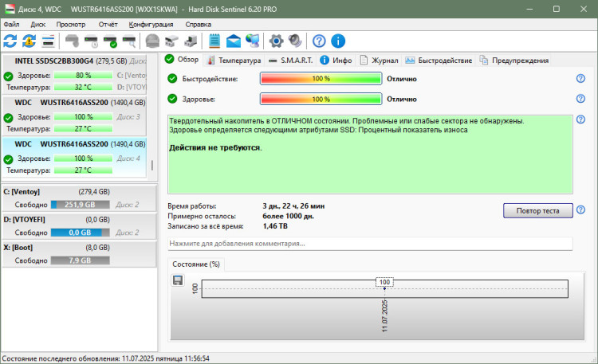Click the disk with magnifier toolbar icon

(129, 41)
